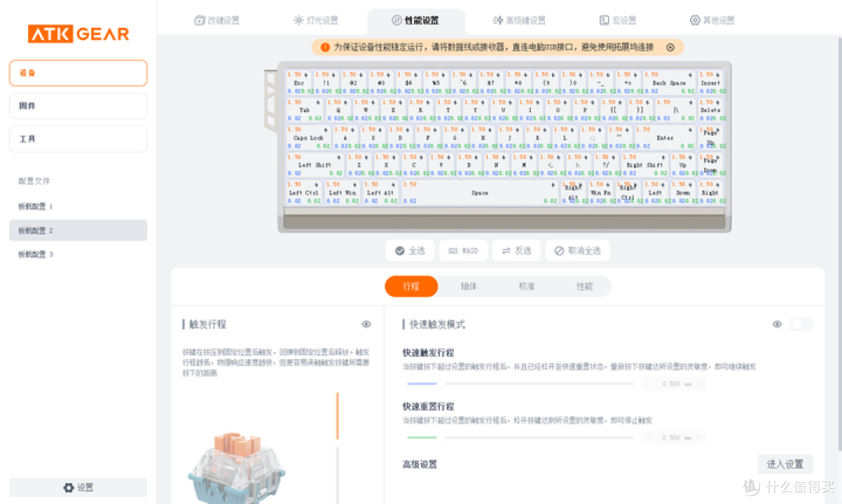Select the Right Shift key
This screenshot has height=504, width=842.
645,165
